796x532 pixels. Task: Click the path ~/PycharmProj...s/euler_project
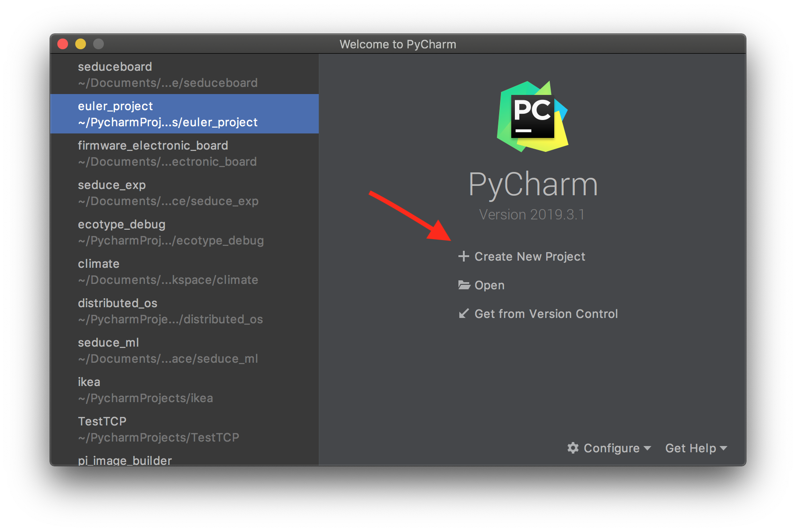click(168, 122)
